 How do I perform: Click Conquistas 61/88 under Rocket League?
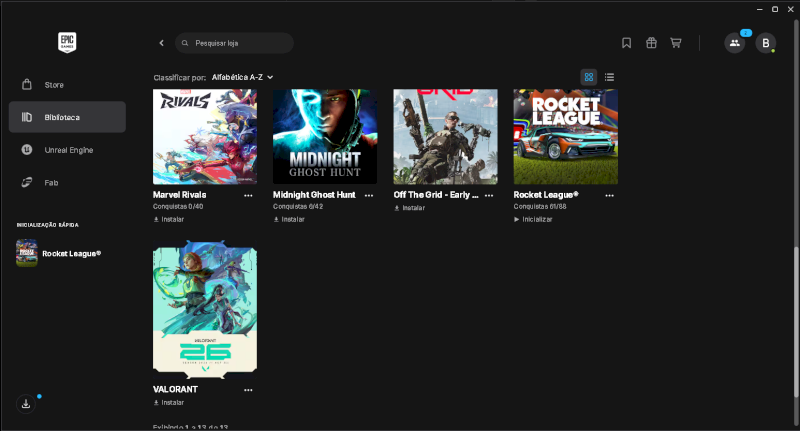pyautogui.click(x=540, y=207)
